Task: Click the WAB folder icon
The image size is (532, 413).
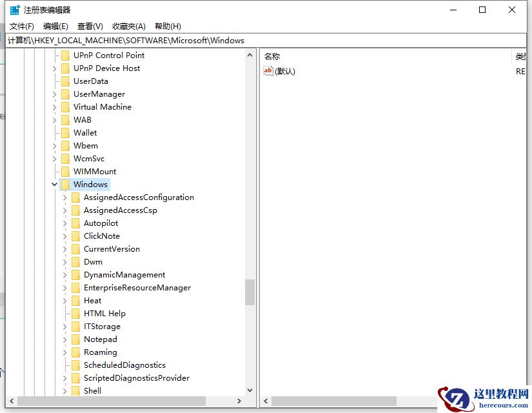Action: (66, 119)
